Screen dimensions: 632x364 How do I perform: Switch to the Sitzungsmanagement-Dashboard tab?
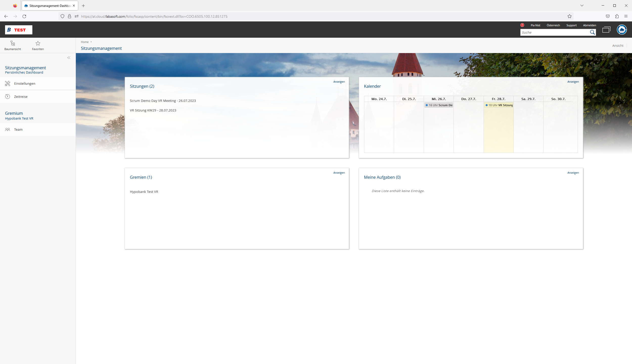pos(48,6)
